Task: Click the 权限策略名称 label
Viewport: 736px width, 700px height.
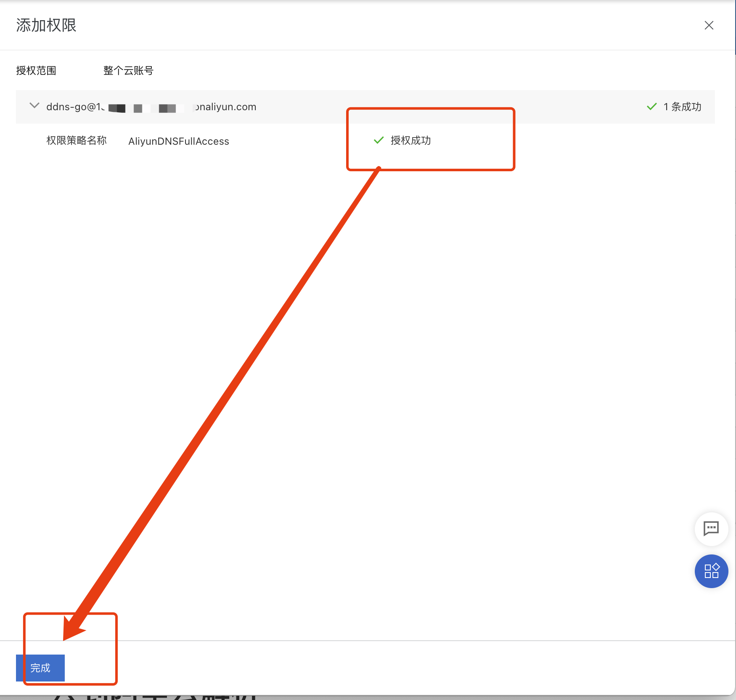Action: [77, 141]
